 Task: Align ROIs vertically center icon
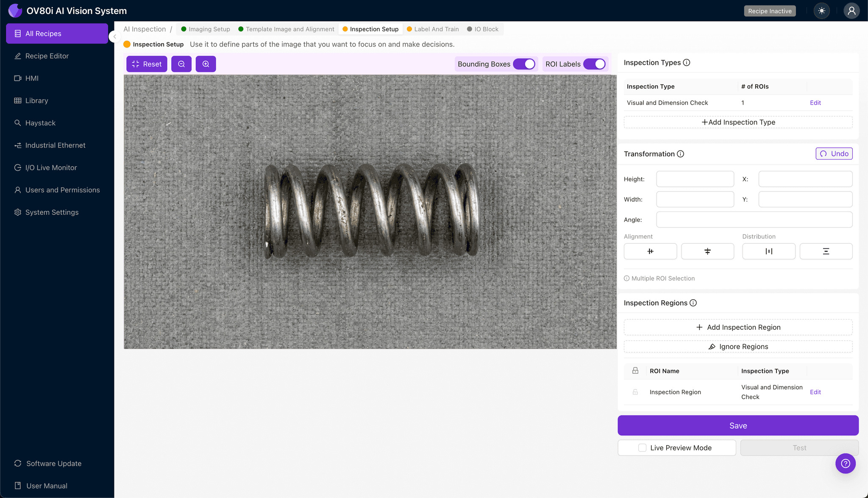707,251
